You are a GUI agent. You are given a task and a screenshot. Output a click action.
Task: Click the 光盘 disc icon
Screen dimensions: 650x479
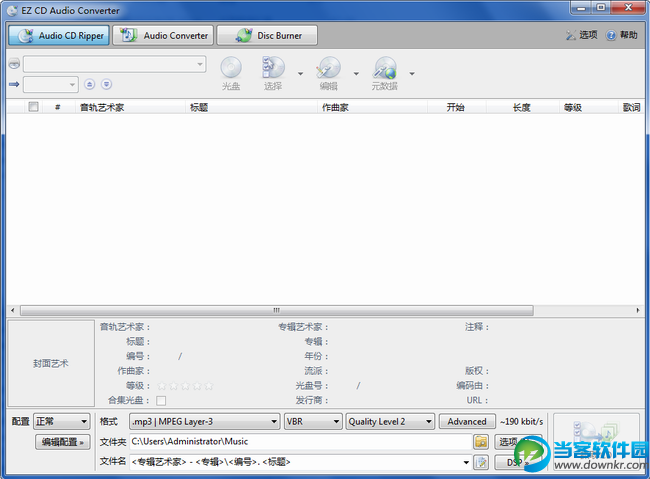coord(231,73)
